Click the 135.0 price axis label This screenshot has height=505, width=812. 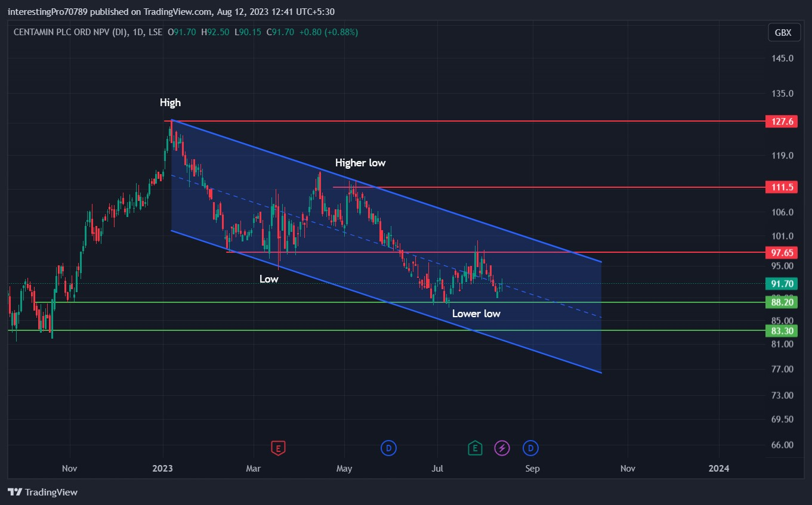click(x=782, y=94)
